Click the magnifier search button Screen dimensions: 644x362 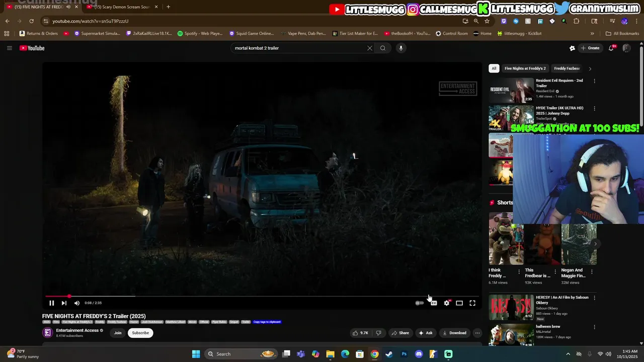click(383, 48)
